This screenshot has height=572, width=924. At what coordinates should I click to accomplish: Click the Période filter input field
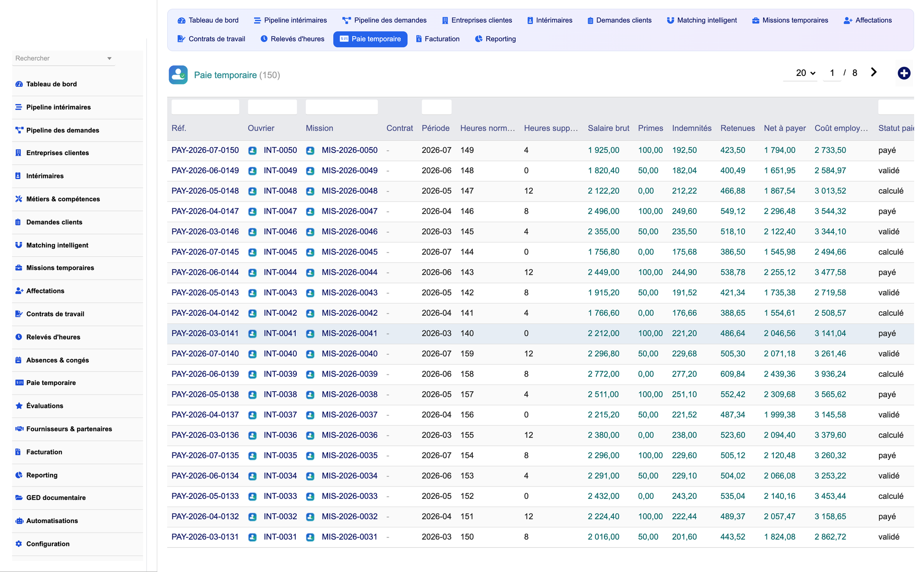(x=436, y=107)
